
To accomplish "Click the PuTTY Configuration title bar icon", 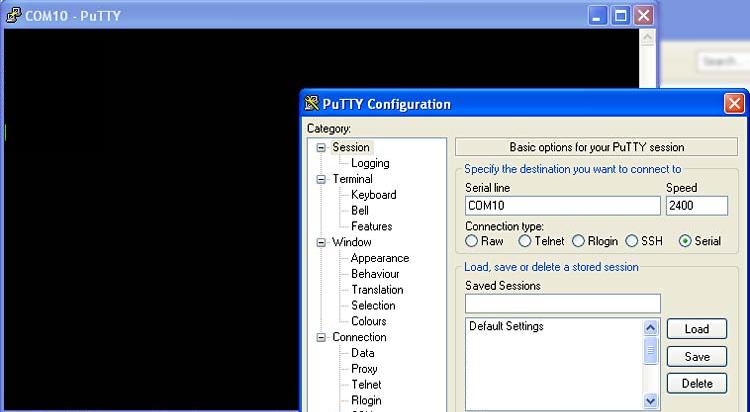I will [311, 103].
